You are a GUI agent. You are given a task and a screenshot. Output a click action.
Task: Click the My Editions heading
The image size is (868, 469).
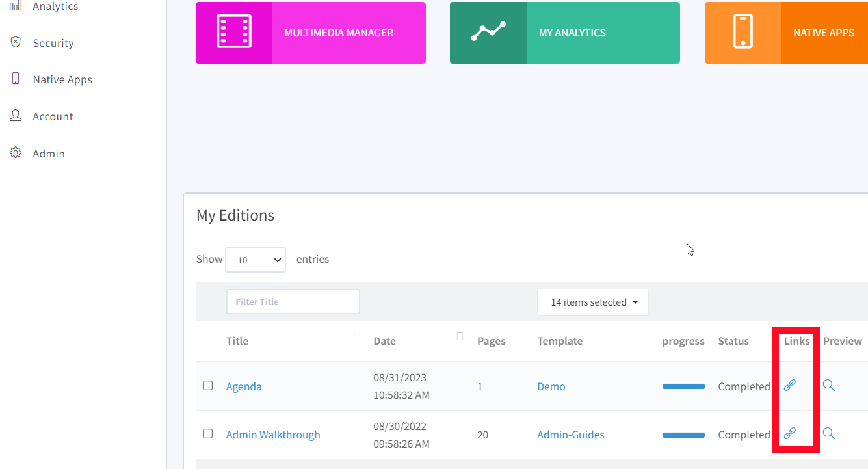click(x=235, y=215)
